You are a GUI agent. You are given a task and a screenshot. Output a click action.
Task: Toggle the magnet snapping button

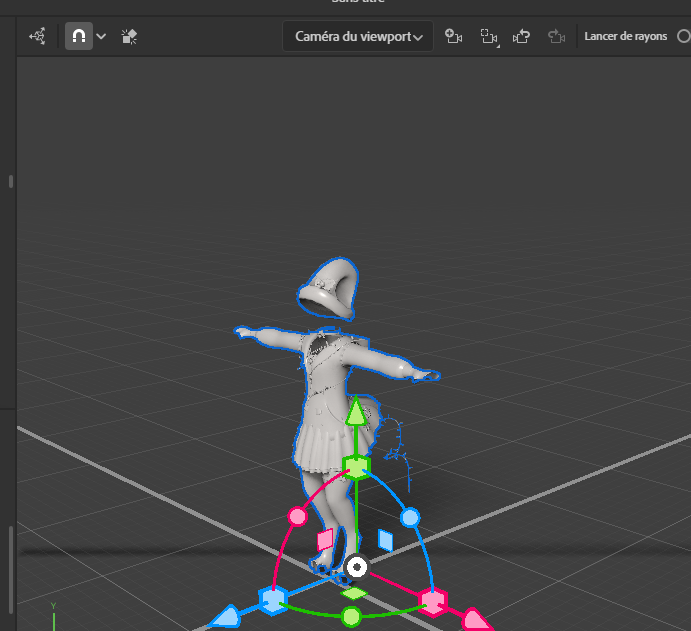79,36
